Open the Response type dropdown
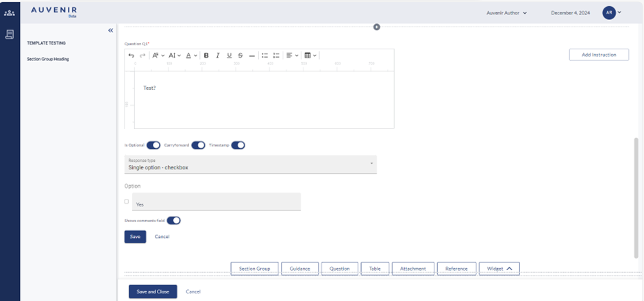This screenshot has width=644, height=301. [251, 164]
